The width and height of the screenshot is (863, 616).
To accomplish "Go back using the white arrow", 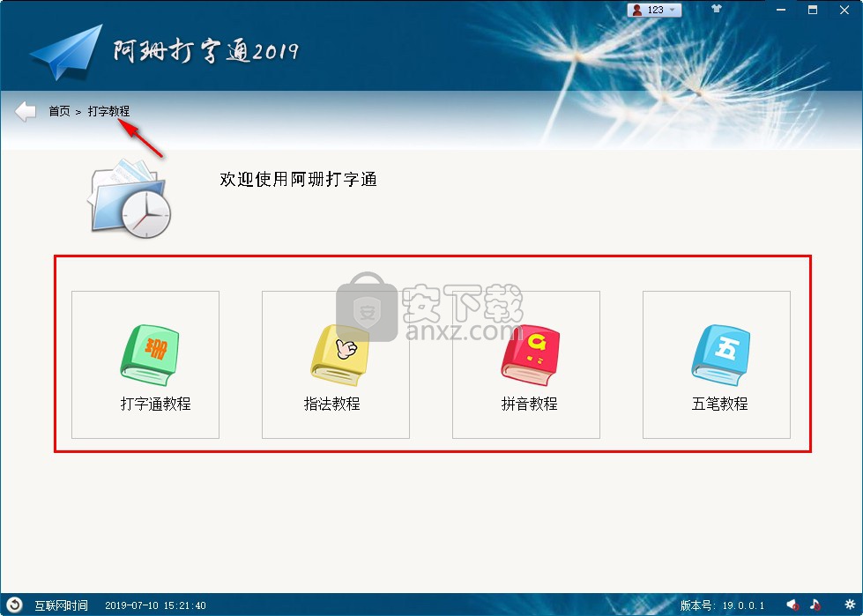I will [26, 112].
